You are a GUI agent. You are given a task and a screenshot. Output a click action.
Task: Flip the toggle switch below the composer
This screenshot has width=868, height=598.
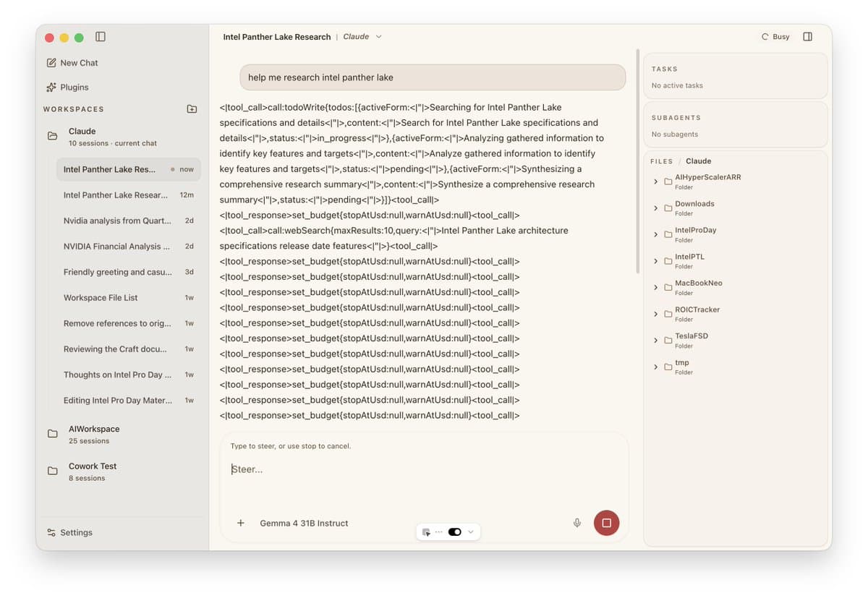click(x=454, y=531)
